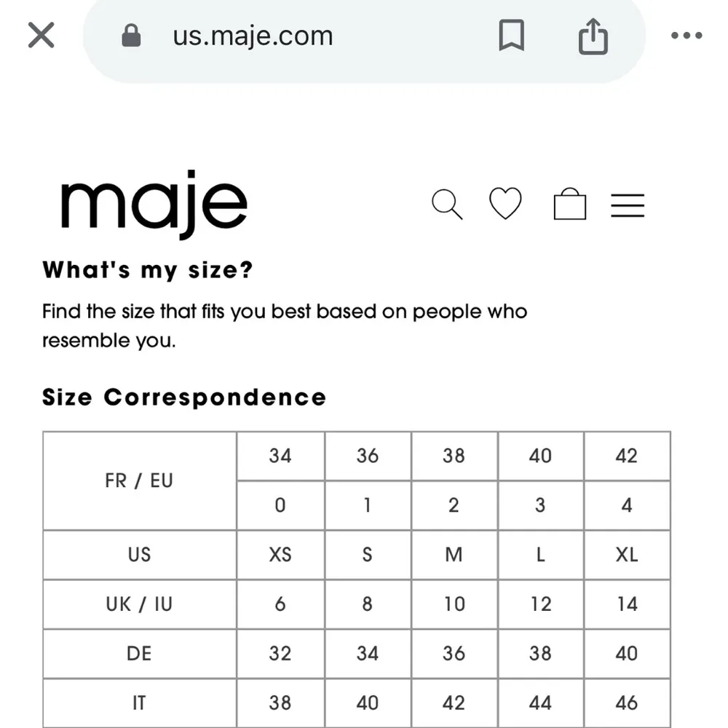The height and width of the screenshot is (728, 728).
Task: Select the US XL size cell
Action: tap(626, 555)
